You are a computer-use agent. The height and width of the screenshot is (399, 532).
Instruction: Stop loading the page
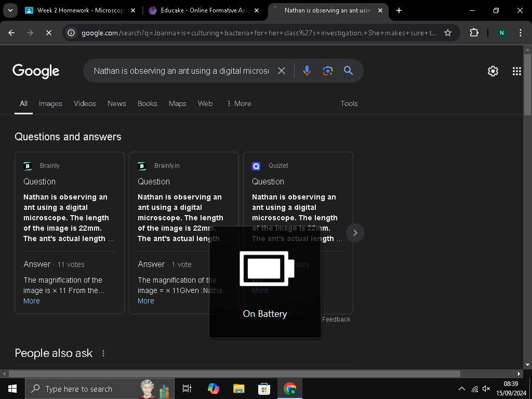pos(48,33)
